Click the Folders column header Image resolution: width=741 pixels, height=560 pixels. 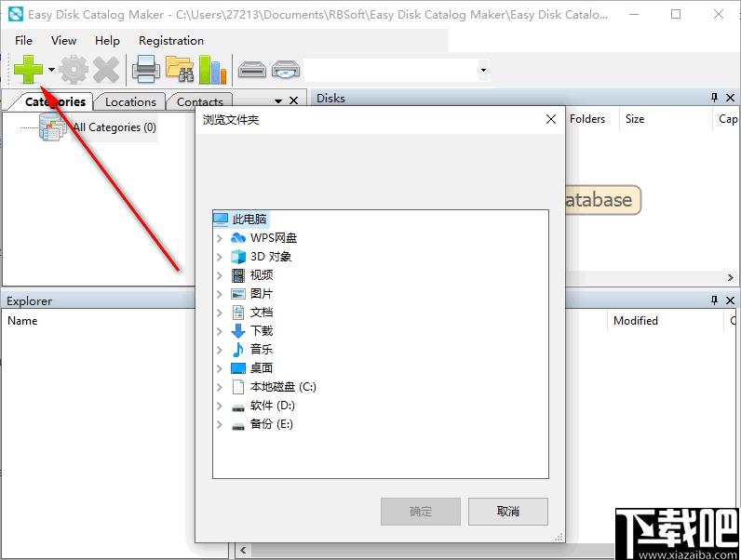pos(587,119)
